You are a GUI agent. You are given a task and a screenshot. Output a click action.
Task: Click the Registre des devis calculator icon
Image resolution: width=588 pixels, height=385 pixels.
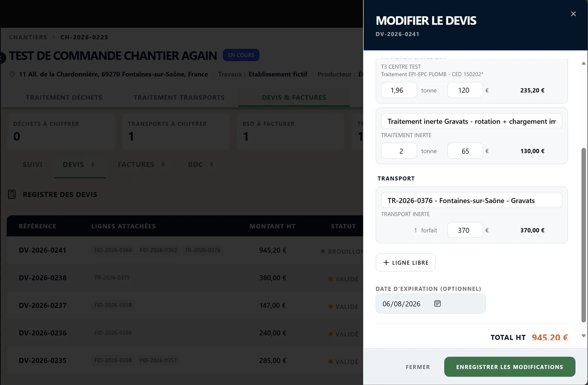(12, 194)
